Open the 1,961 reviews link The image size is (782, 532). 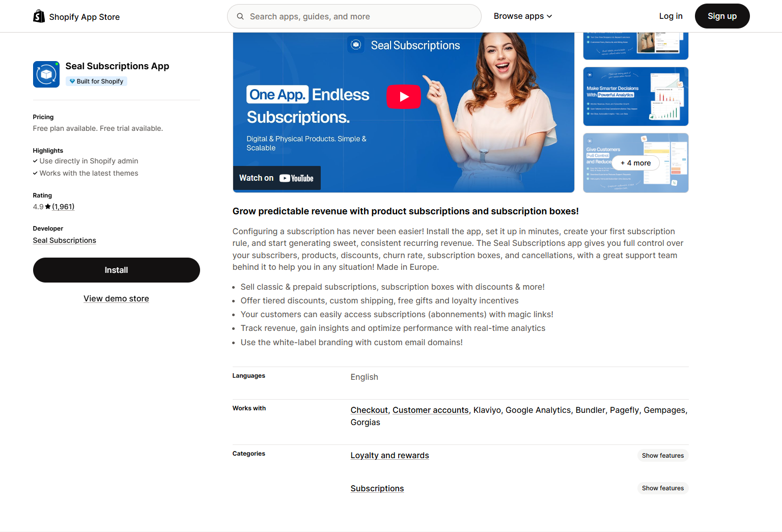(63, 207)
